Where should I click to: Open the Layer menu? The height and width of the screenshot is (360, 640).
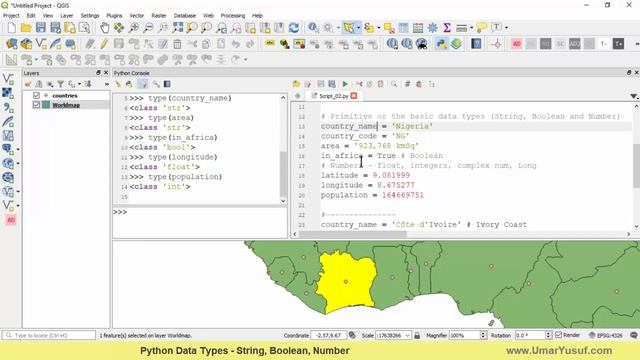tap(67, 16)
